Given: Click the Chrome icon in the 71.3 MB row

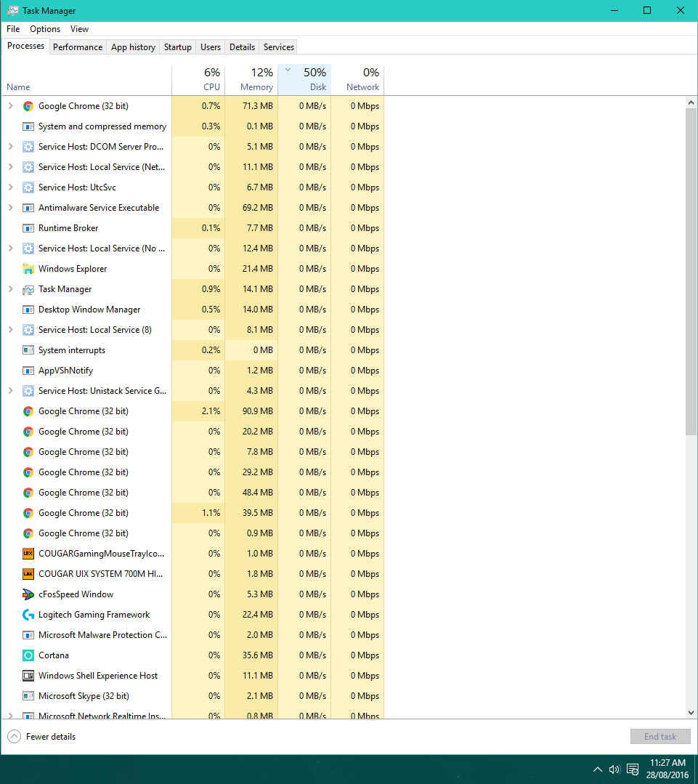Looking at the screenshot, I should [28, 106].
